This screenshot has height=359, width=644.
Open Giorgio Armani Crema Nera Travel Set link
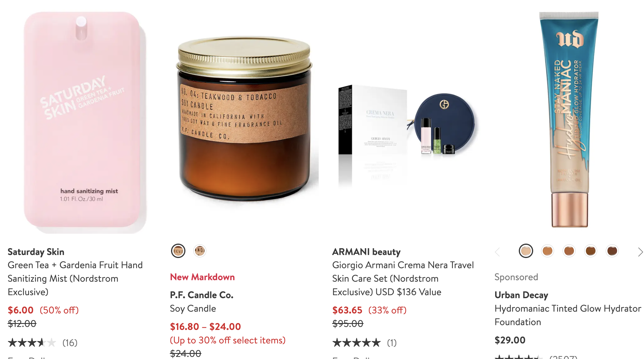point(403,278)
